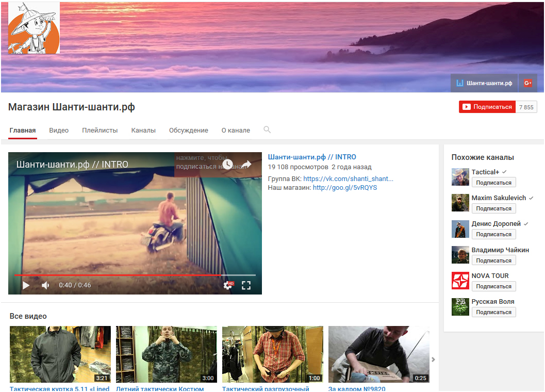Click the share arrow icon on video
This screenshot has height=392, width=545.
[x=246, y=164]
